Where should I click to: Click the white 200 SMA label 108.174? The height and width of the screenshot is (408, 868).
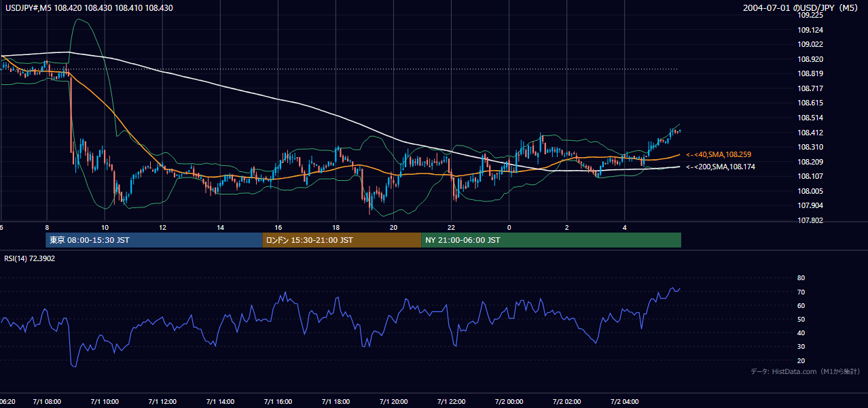[721, 167]
